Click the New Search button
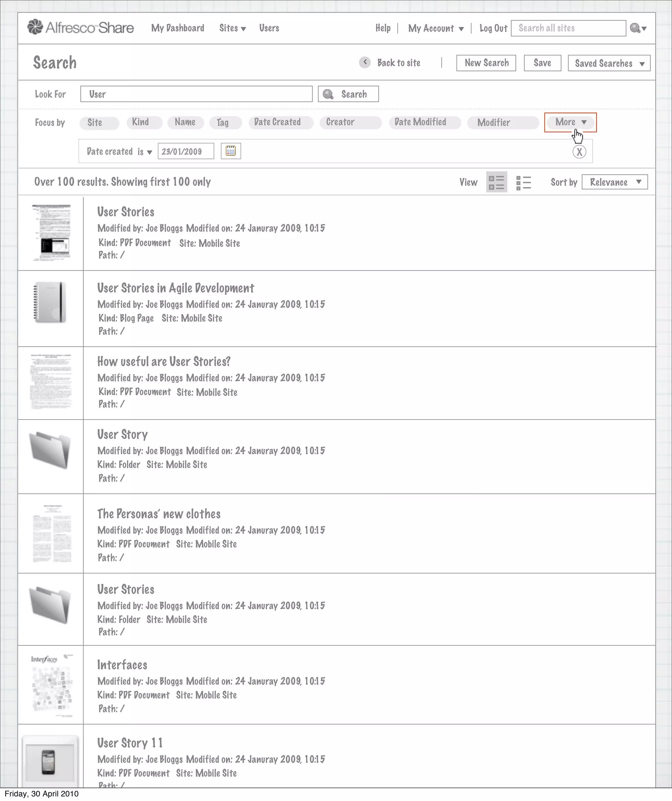Viewport: 672px width, 801px height. [x=486, y=63]
